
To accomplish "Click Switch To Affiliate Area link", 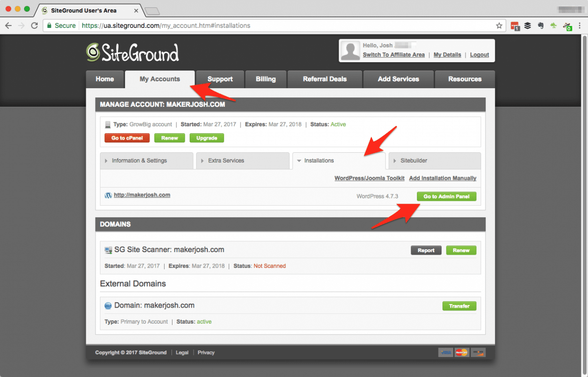I will click(394, 55).
